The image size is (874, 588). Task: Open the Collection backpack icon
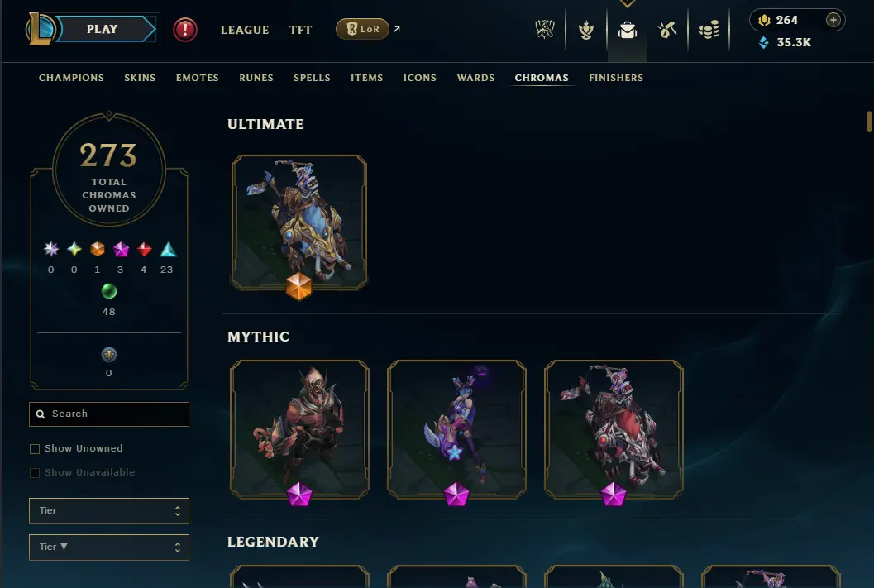point(627,30)
